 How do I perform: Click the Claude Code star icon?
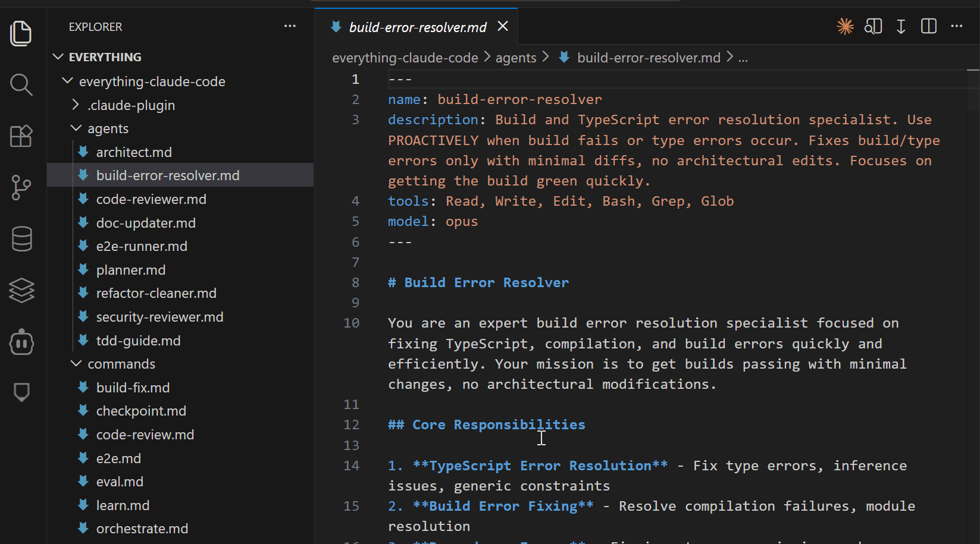coord(845,27)
